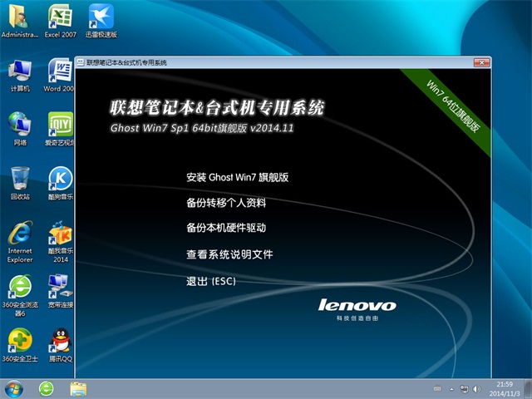Open the Windows Start menu orb
Image resolution: width=532 pixels, height=399 pixels.
click(14, 388)
